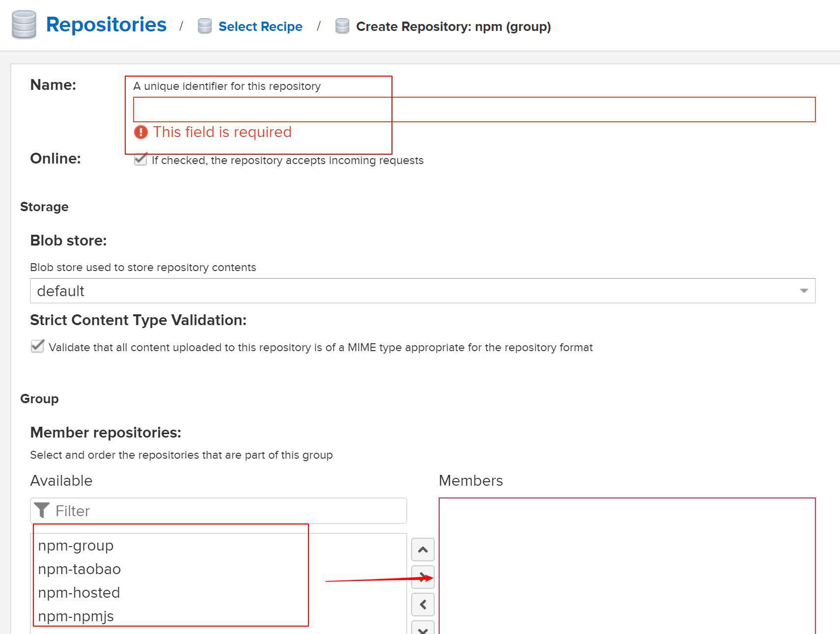Click the Create Repository breadcrumb icon
The width and height of the screenshot is (840, 634).
pos(342,26)
